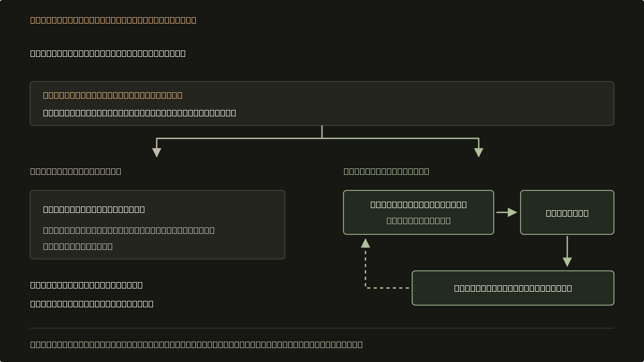Select the white subtitle line under the title
The image size is (644, 362).
coord(108,53)
